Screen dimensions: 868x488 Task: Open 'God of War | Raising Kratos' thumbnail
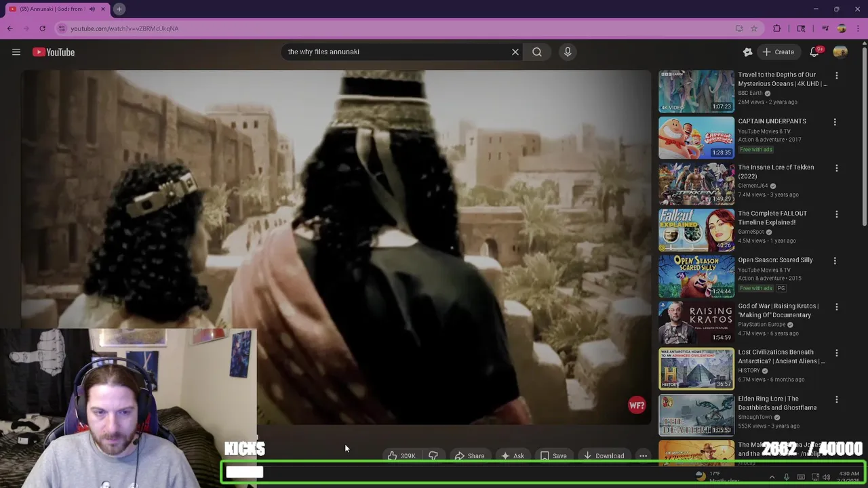click(696, 323)
